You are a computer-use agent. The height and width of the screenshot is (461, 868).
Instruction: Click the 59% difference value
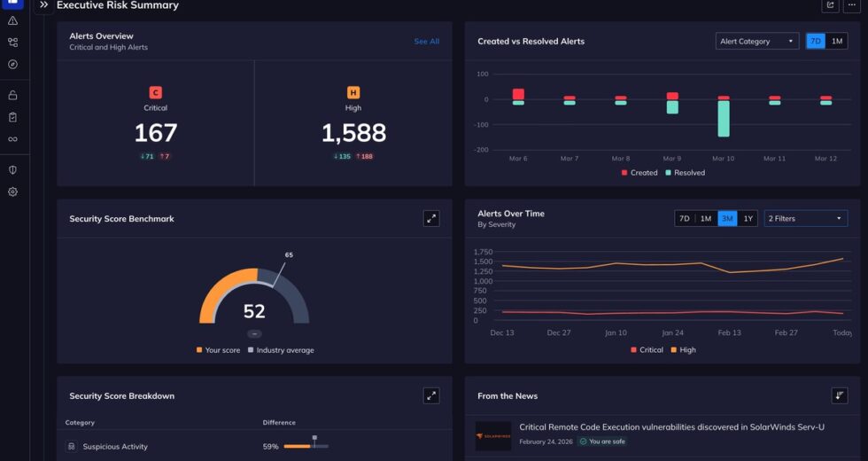point(270,447)
